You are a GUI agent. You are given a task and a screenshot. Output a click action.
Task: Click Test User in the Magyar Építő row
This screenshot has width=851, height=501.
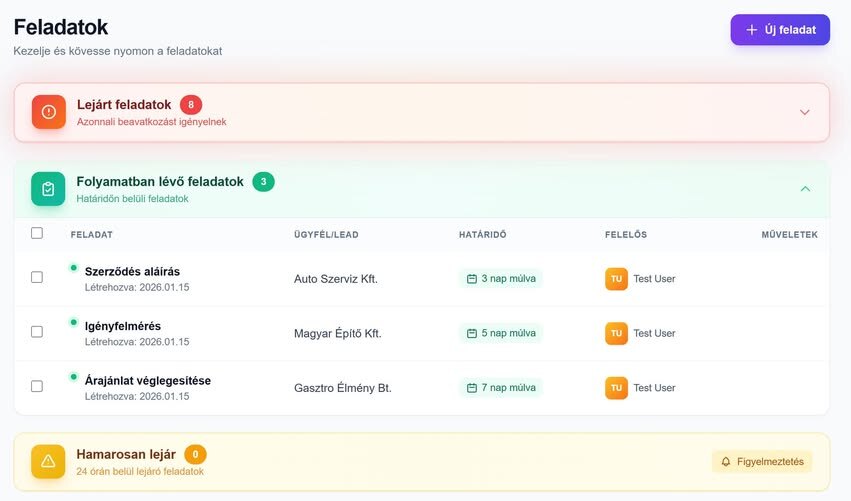pos(655,333)
